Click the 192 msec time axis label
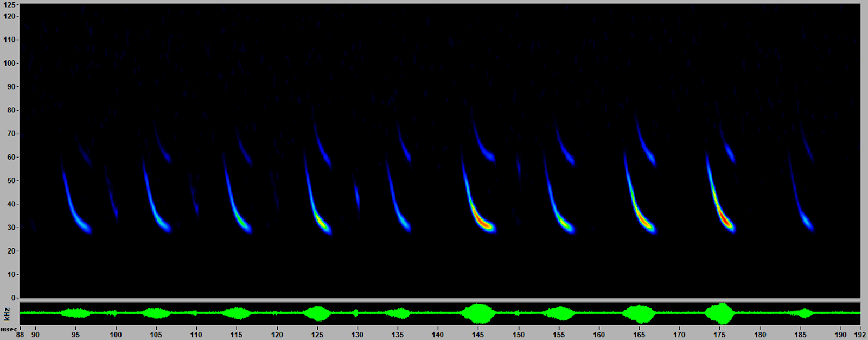Screen dimensions: 868x340 (860, 335)
